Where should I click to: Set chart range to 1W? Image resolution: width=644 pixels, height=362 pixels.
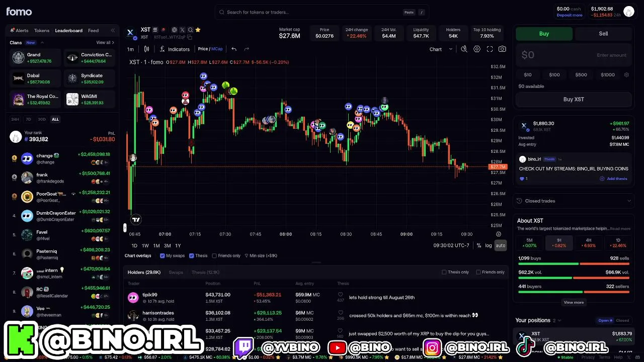[145, 245]
